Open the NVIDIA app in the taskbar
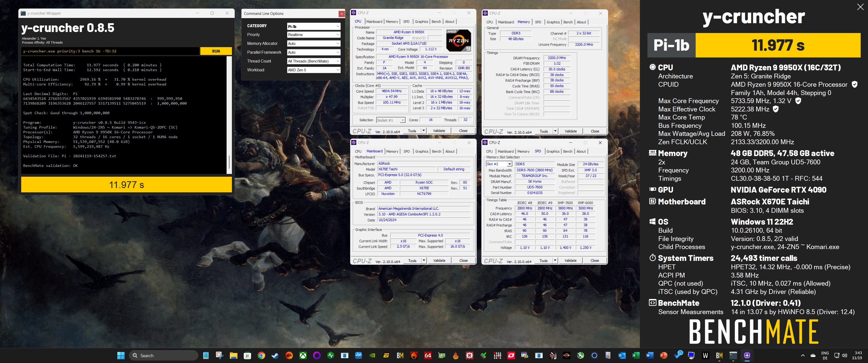The image size is (868, 363). [372, 355]
